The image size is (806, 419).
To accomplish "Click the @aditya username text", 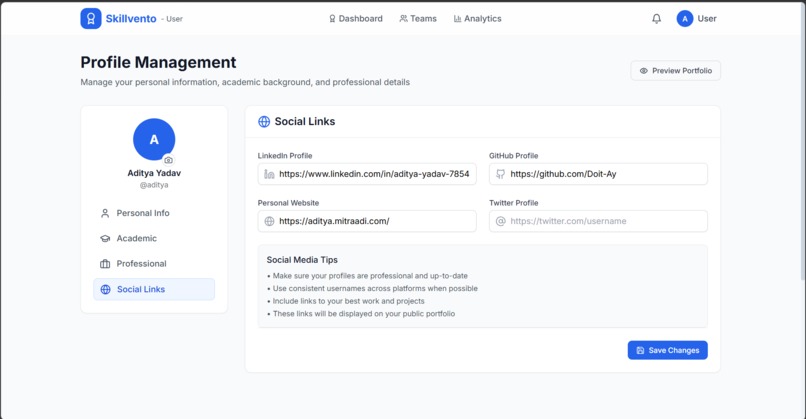I will point(154,185).
